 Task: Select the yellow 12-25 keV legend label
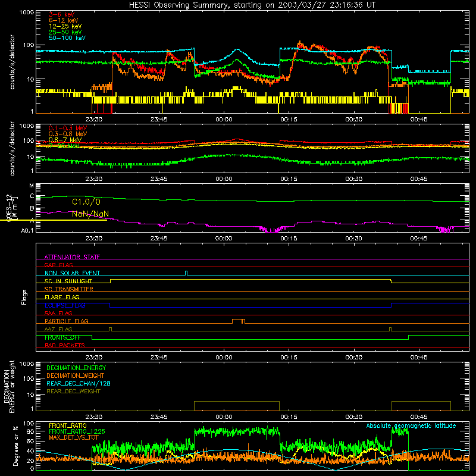[65, 26]
